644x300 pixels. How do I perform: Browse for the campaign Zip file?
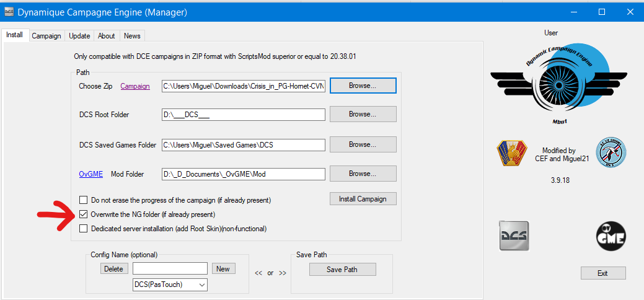tap(363, 86)
